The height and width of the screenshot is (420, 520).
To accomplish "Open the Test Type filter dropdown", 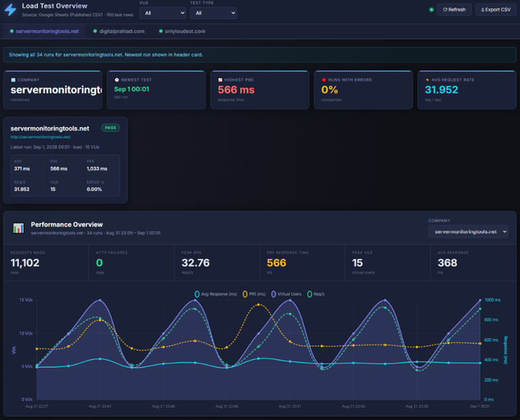I will (213, 13).
